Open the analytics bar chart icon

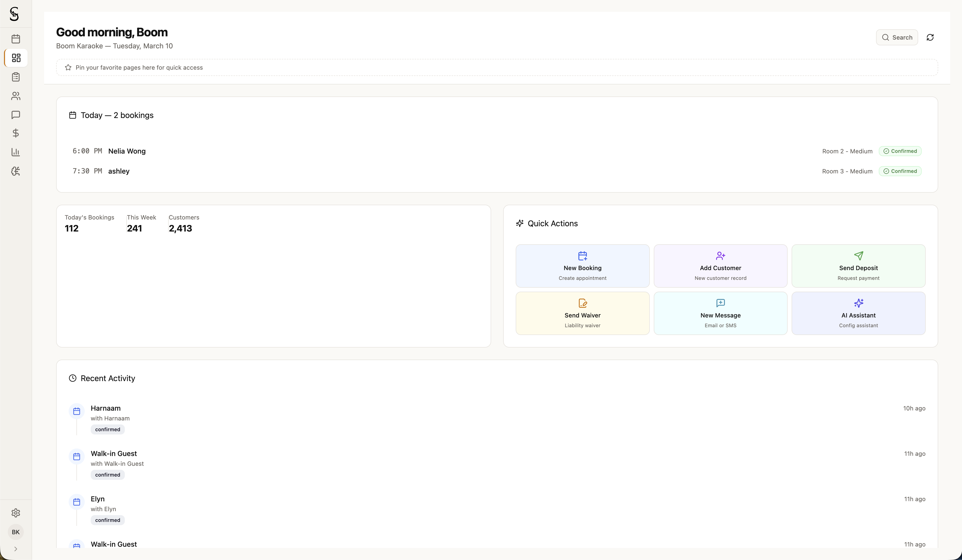16,152
